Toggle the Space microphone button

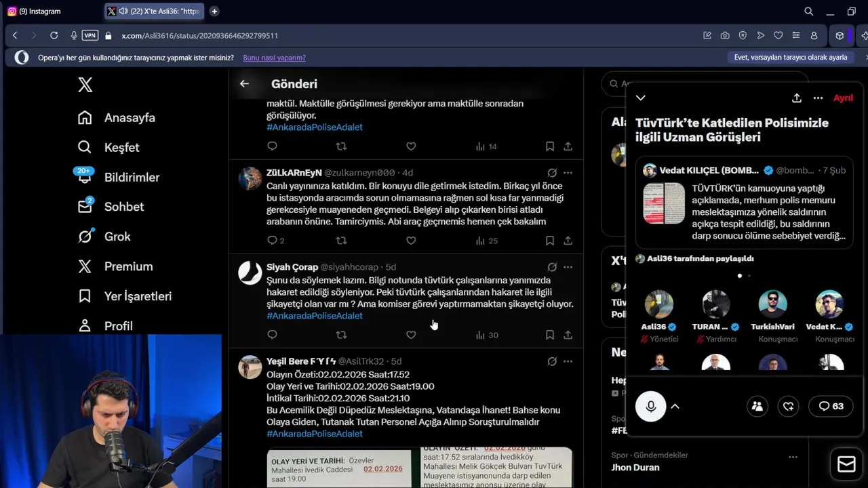click(650, 406)
